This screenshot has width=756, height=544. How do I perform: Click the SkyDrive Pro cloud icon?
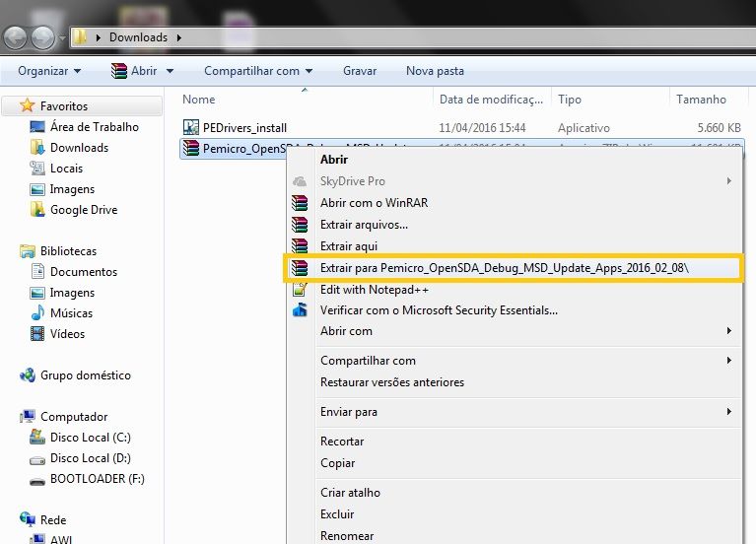point(300,181)
